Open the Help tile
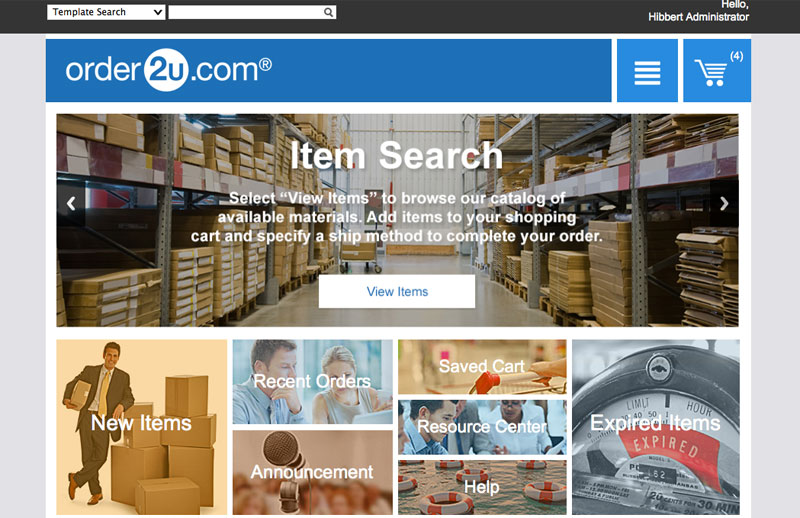 point(482,487)
